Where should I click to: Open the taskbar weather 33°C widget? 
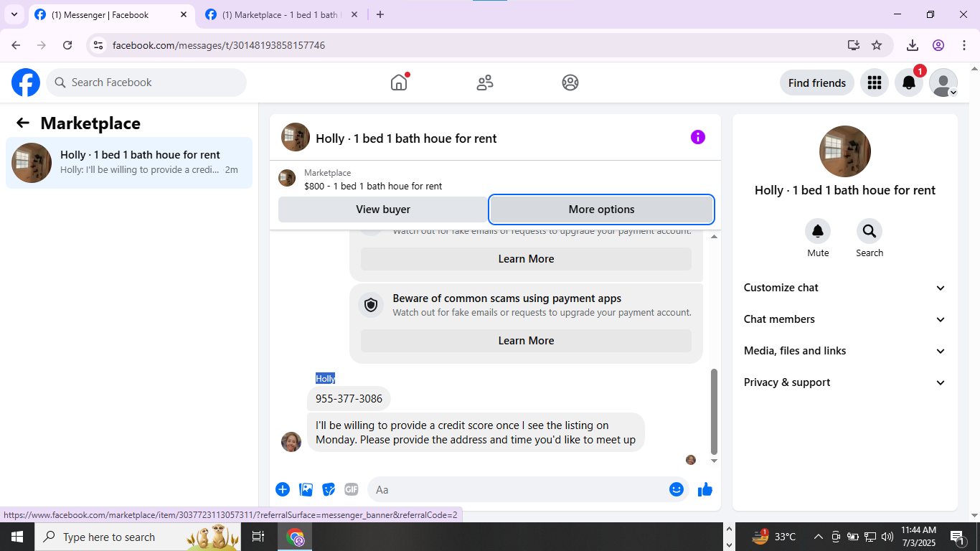[773, 537]
